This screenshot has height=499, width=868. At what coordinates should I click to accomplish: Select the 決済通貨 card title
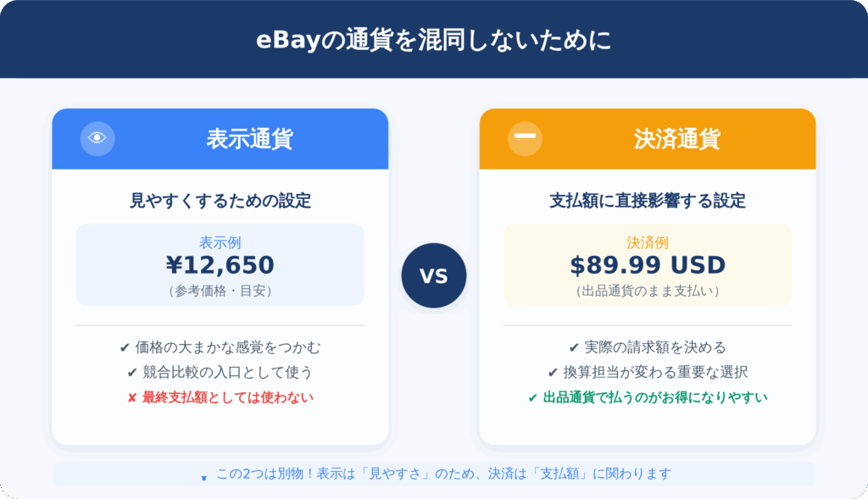[676, 139]
